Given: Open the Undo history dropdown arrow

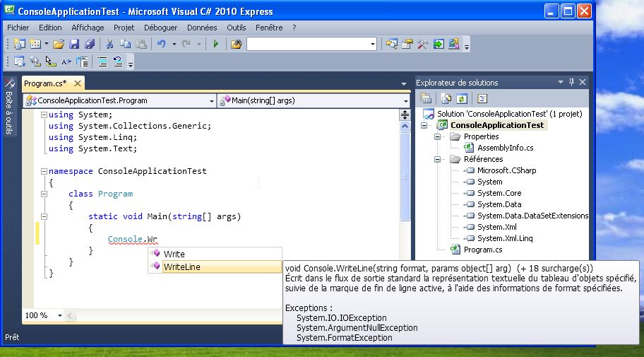Looking at the screenshot, I should click(174, 44).
